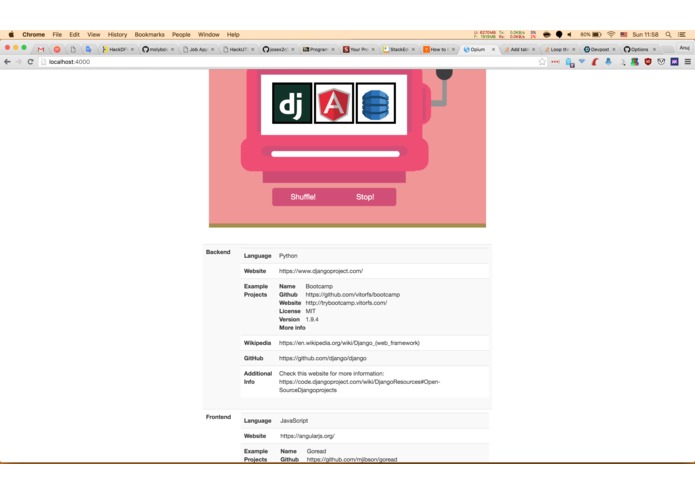Switch to the Options GitHub tab
The image size is (695, 494).
(x=639, y=49)
